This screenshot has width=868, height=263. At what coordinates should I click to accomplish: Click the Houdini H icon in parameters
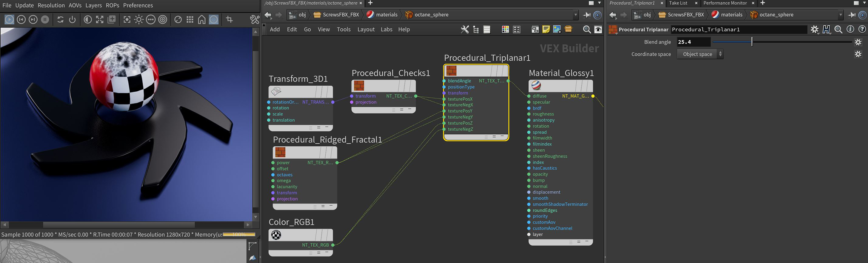click(826, 29)
